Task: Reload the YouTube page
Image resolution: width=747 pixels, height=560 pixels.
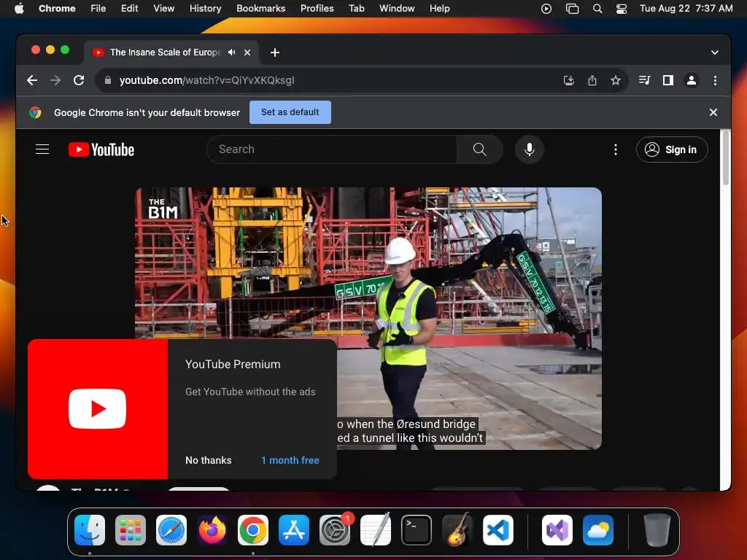Action: pyautogui.click(x=79, y=80)
